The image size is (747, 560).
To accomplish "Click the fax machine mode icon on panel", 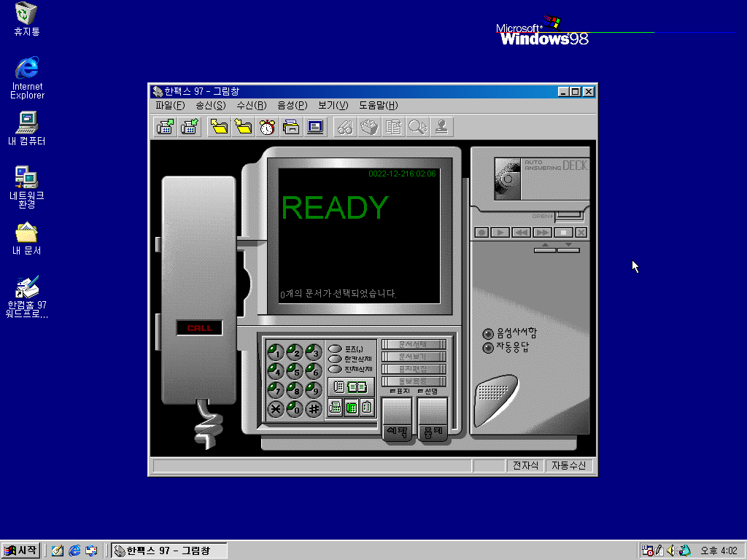I will coord(336,408).
